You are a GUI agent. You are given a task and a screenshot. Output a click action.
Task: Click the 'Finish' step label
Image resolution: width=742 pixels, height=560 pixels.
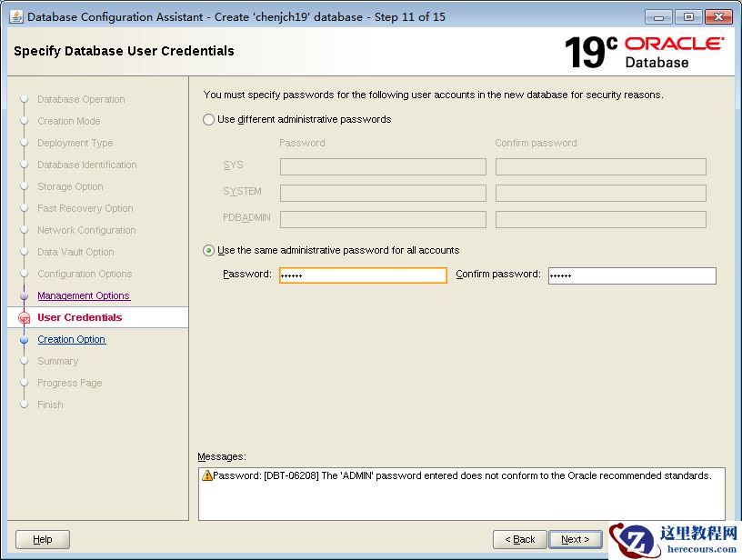coord(50,405)
